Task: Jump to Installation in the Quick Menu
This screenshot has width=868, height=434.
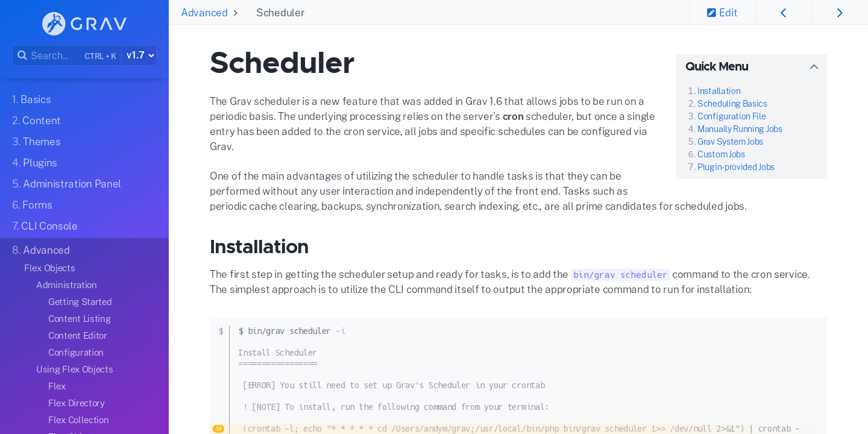Action: pos(719,91)
